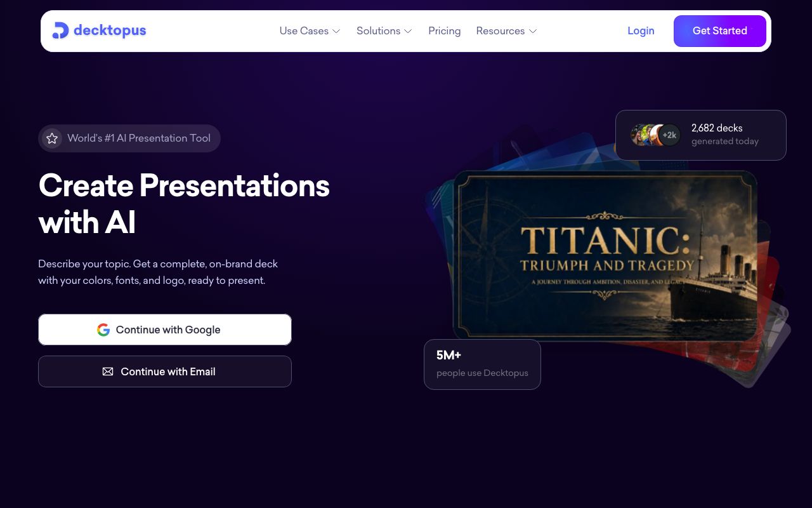Expand the Use Cases chevron
The image size is (812, 508).
pyautogui.click(x=336, y=31)
